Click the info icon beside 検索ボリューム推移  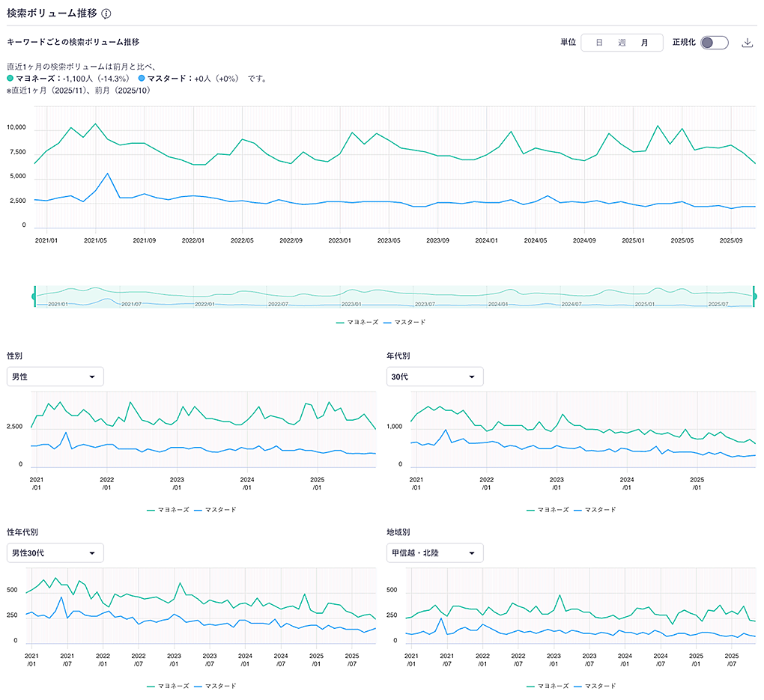(106, 14)
